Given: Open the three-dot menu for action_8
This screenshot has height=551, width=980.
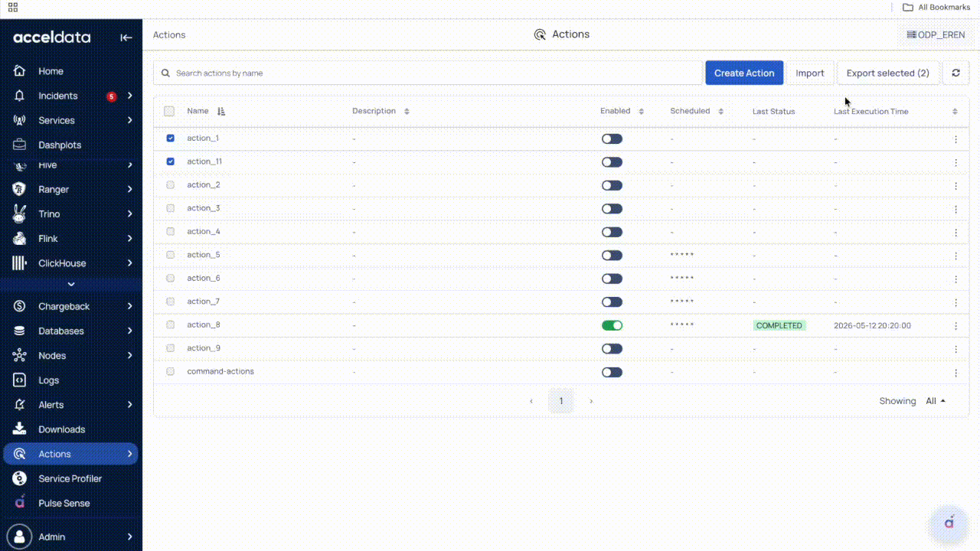Looking at the screenshot, I should (x=955, y=326).
